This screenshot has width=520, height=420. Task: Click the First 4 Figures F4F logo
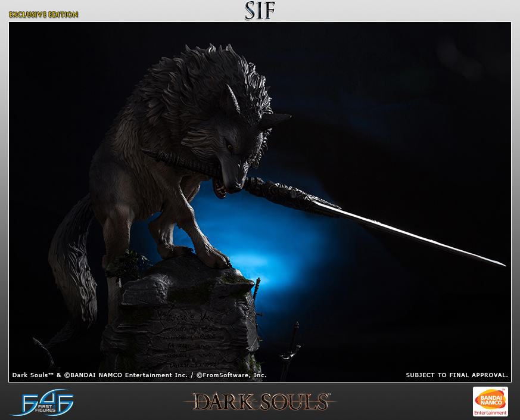click(x=42, y=402)
